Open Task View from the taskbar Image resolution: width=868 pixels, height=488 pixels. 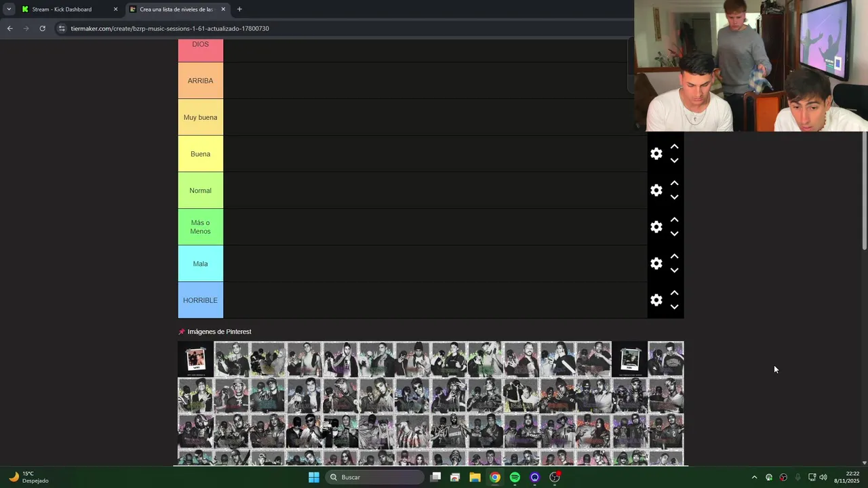[x=435, y=477]
